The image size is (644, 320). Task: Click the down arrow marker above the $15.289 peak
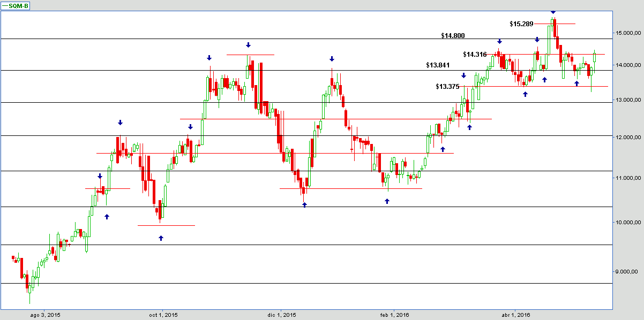[553, 12]
